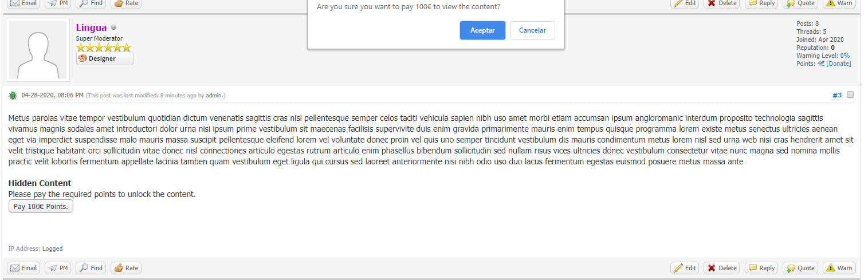This screenshot has height=280, width=868.
Task: Open Lingua's user profile link
Action: click(x=91, y=27)
